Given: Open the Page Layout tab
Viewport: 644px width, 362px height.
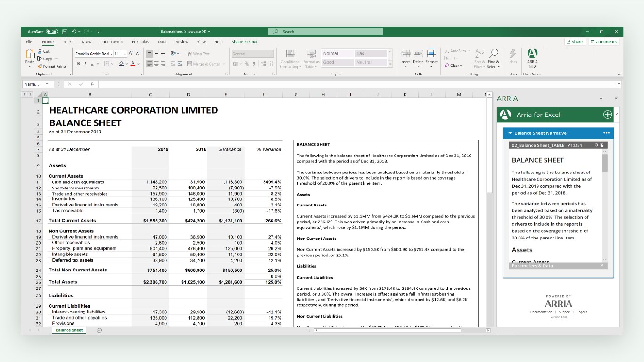Looking at the screenshot, I should 112,42.
